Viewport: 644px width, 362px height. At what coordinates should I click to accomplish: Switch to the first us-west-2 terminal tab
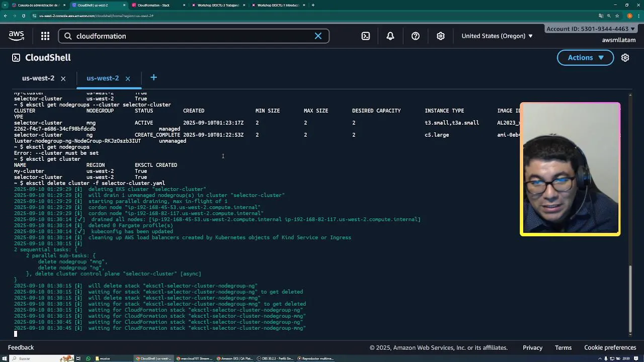pyautogui.click(x=38, y=78)
